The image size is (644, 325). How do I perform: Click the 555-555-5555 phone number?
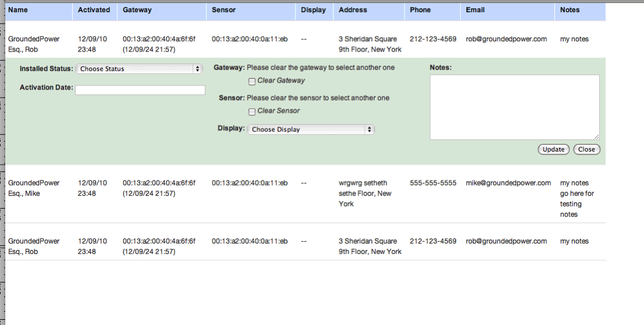click(x=433, y=183)
